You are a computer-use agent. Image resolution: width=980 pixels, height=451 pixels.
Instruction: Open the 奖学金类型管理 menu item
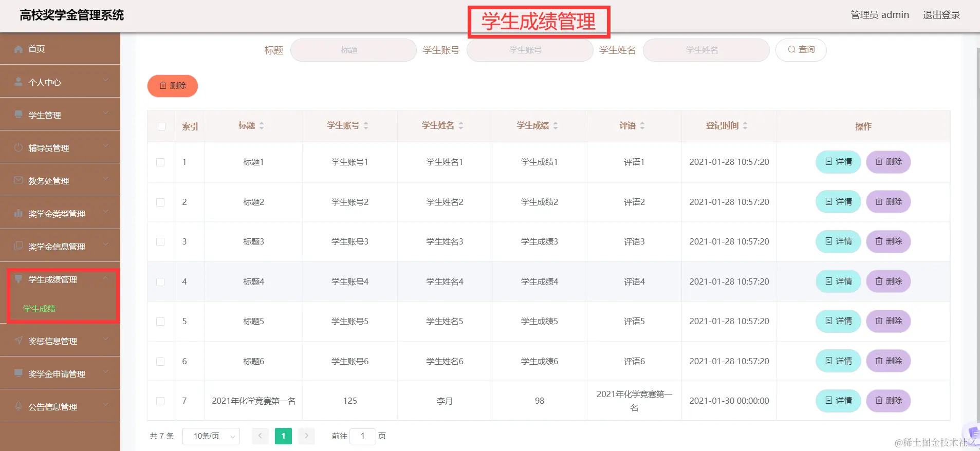coord(60,213)
